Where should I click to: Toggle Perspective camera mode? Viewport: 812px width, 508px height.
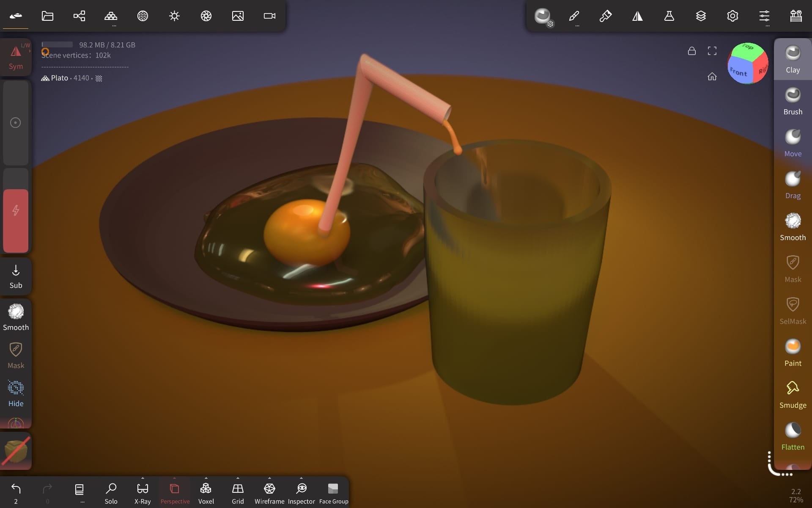point(175,493)
